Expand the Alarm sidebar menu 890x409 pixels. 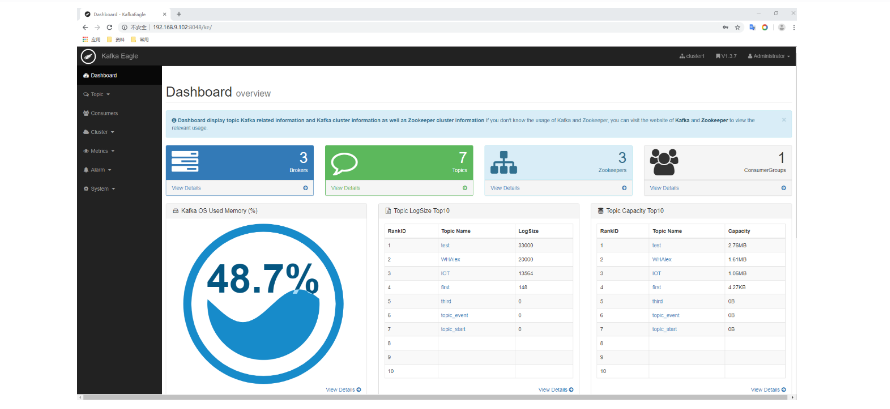point(97,170)
